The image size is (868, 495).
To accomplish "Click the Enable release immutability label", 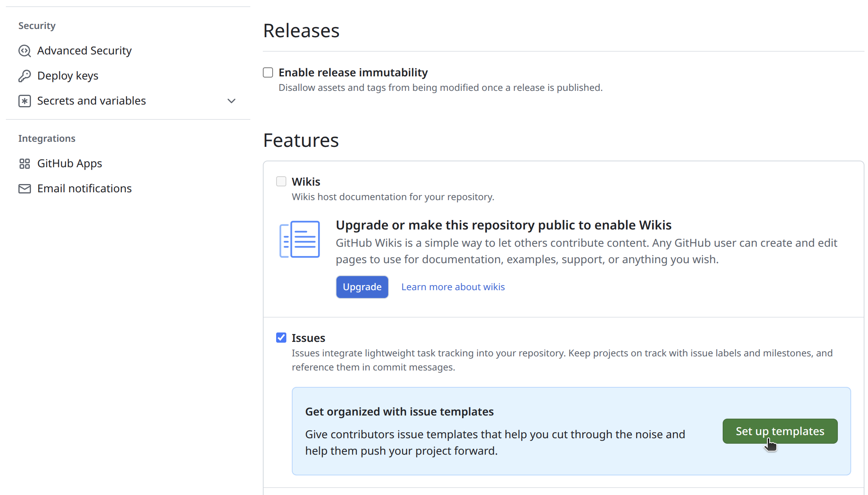I will (x=353, y=73).
